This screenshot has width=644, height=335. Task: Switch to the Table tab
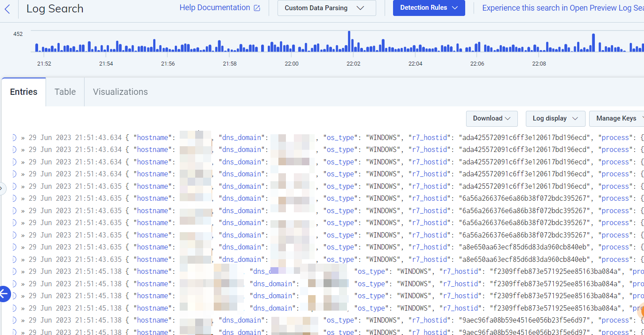[65, 92]
